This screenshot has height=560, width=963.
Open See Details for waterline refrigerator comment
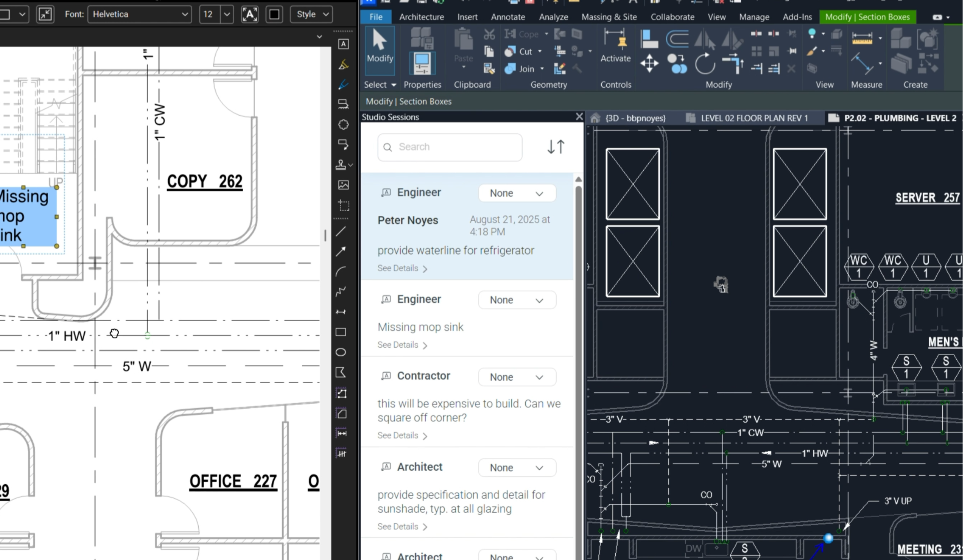click(x=402, y=268)
